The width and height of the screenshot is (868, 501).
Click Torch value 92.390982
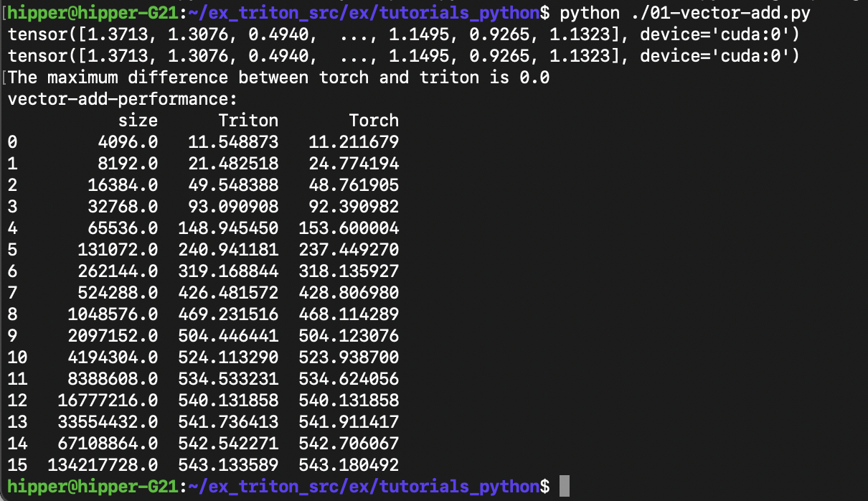point(354,207)
